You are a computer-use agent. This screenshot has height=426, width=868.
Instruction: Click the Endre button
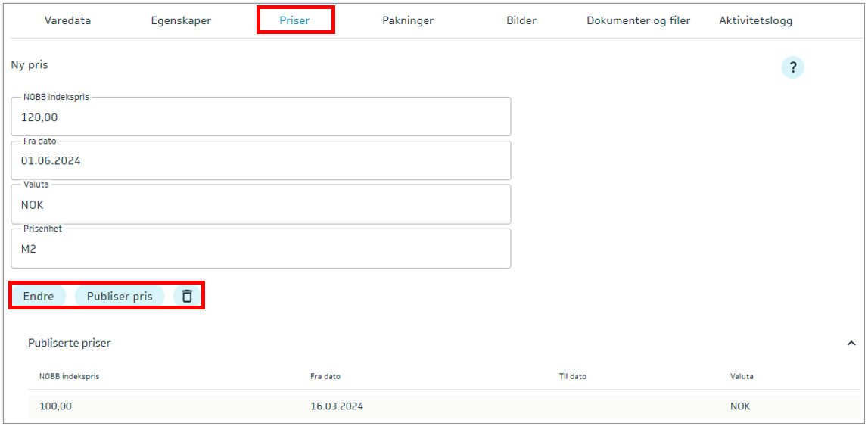click(x=39, y=296)
